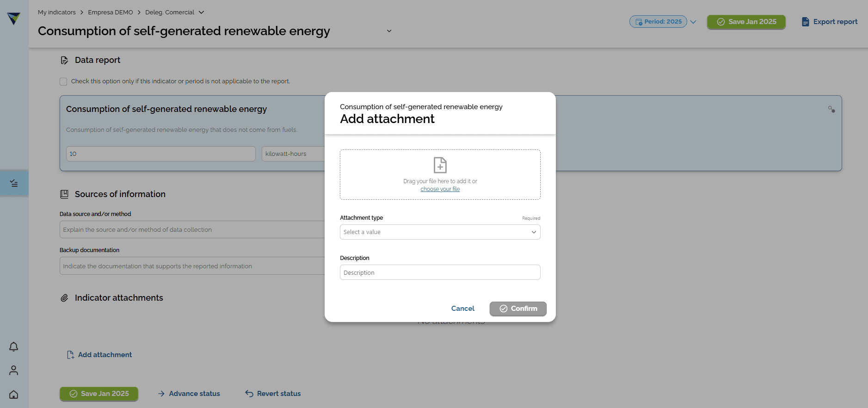Open Empresa DEMO breadcrumb
The image size is (868, 408).
[111, 12]
